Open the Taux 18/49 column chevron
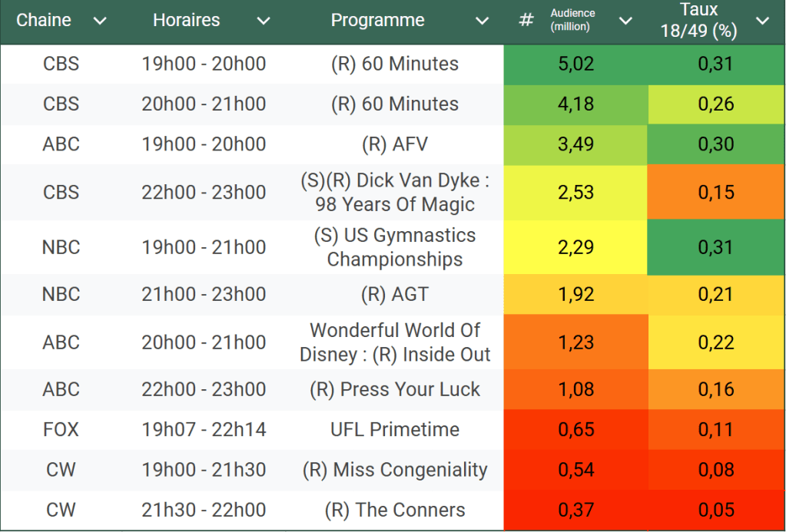Viewport: 786px width, 532px height. point(762,21)
